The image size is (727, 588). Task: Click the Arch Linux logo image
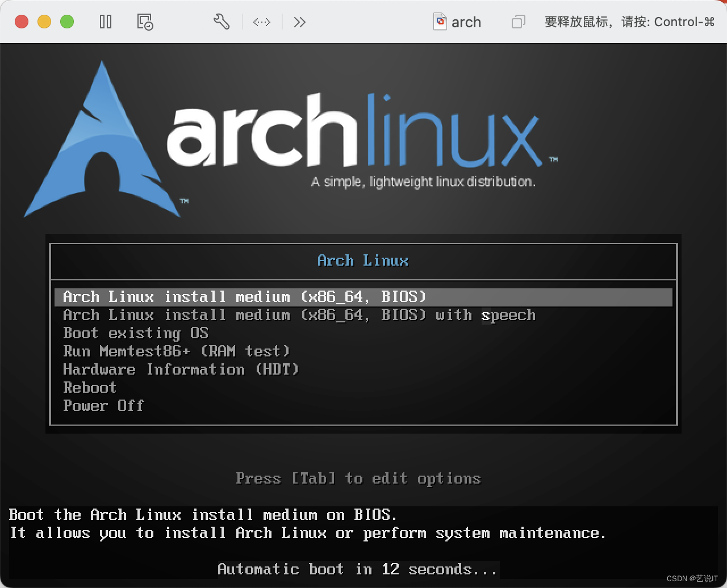(x=105, y=139)
